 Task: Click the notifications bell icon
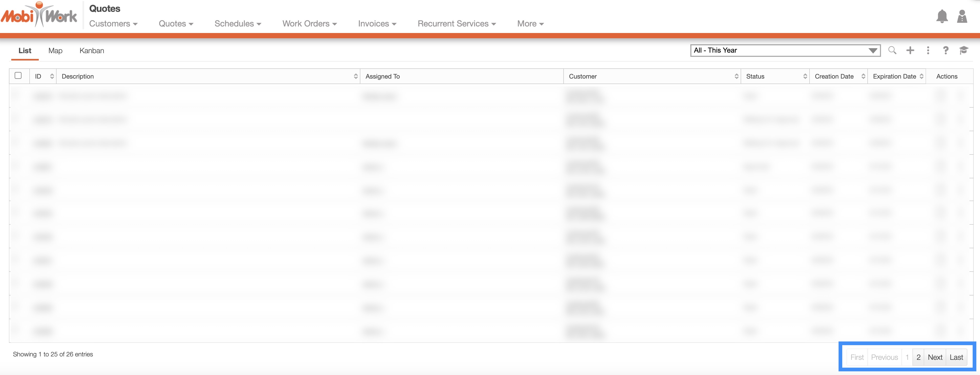click(x=942, y=17)
